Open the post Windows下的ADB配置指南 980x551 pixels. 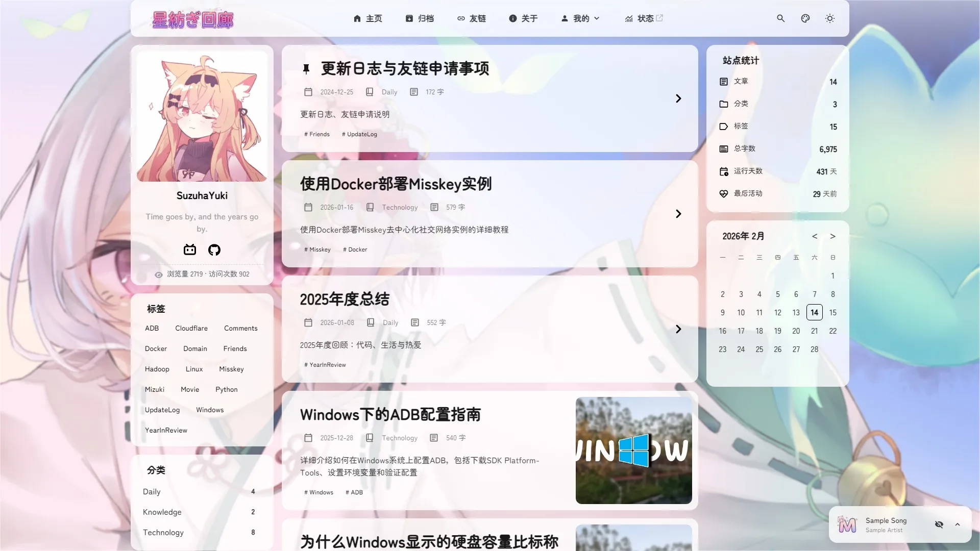[390, 414]
